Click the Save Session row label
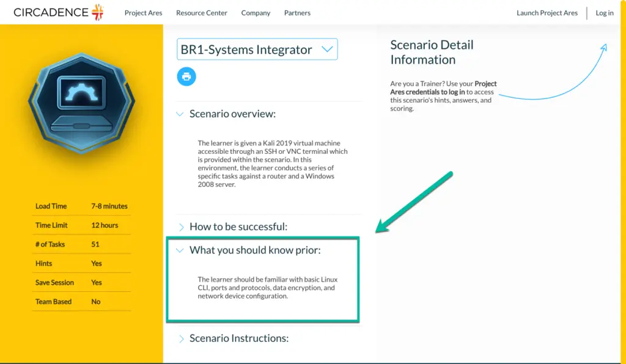Screen dimensions: 626x364 click(54, 283)
